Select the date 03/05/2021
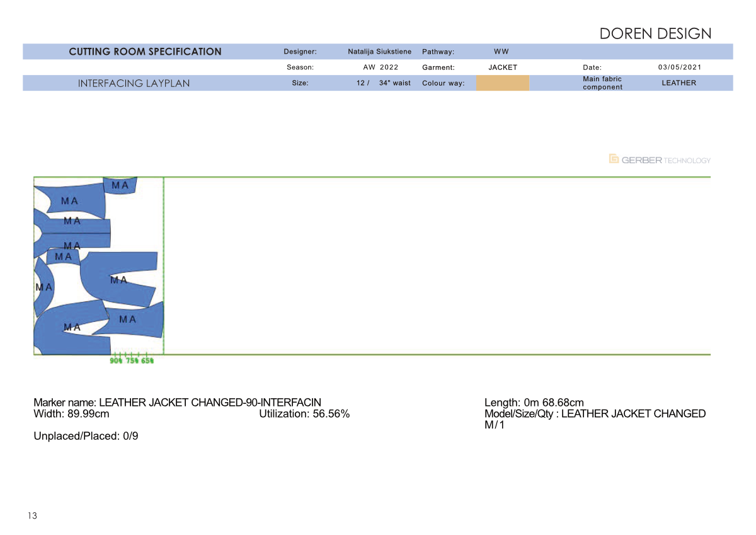The height and width of the screenshot is (535, 756). pyautogui.click(x=680, y=67)
